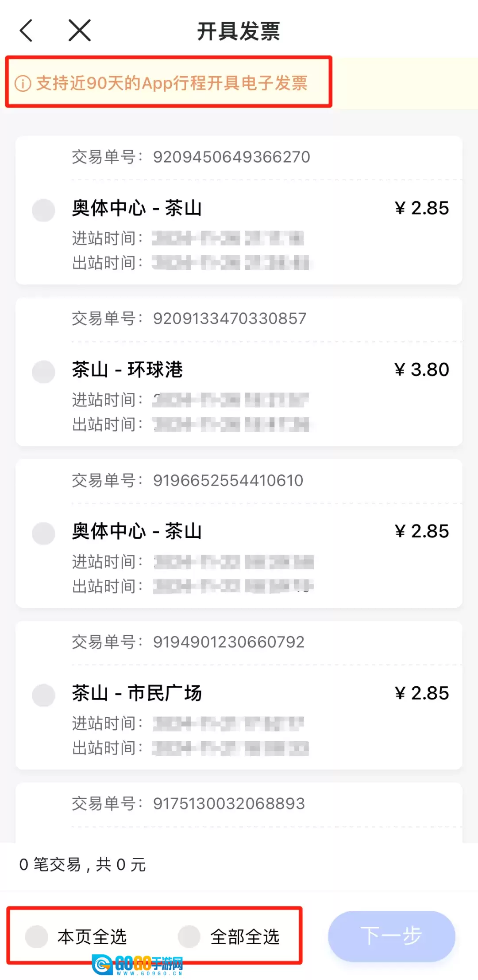Tap the ¥ 3.80 fare amount
Viewport: 478px width, 980px height.
(422, 369)
